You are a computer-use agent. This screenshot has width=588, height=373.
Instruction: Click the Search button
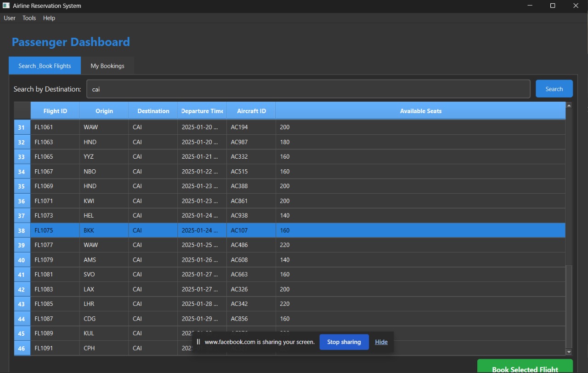554,89
